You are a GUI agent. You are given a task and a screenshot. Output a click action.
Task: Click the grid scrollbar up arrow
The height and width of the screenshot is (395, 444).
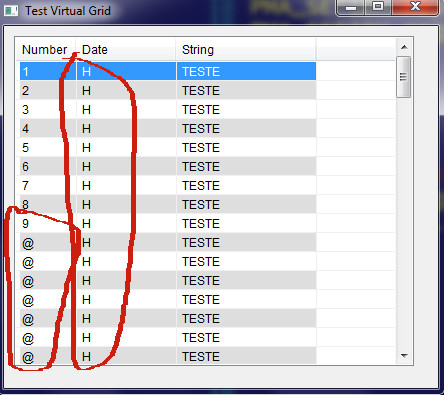[404, 47]
